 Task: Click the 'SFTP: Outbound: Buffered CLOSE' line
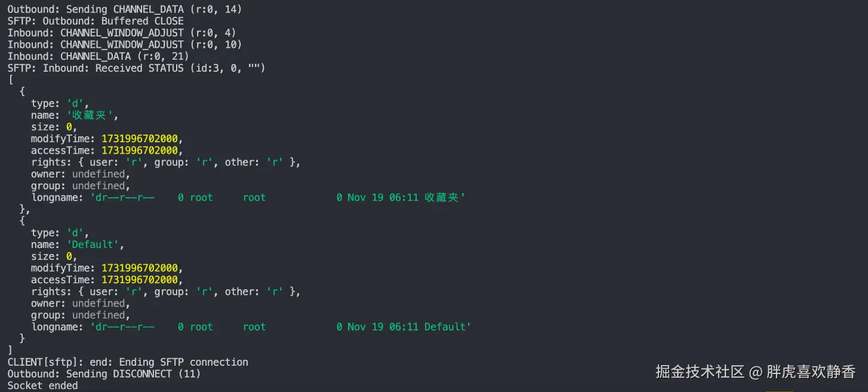[96, 21]
